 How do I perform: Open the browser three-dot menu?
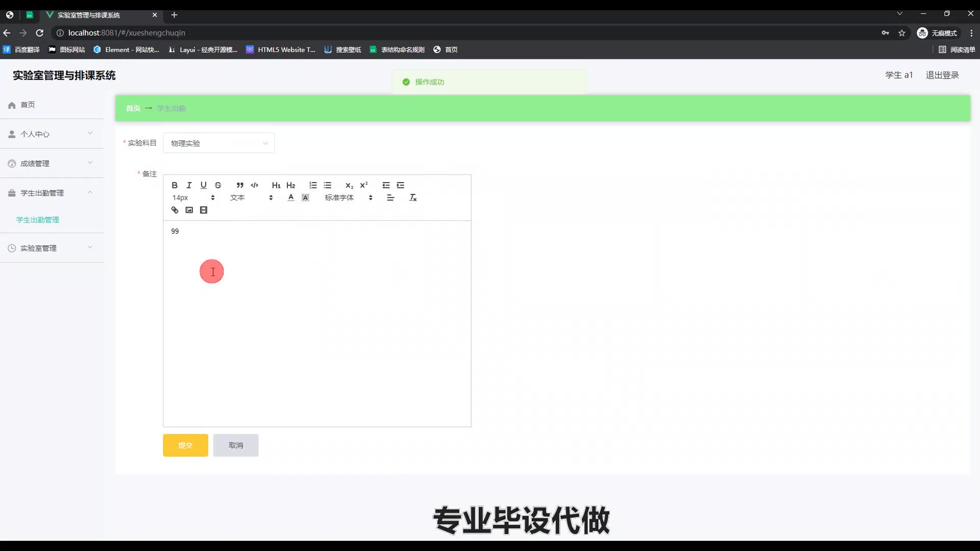971,33
